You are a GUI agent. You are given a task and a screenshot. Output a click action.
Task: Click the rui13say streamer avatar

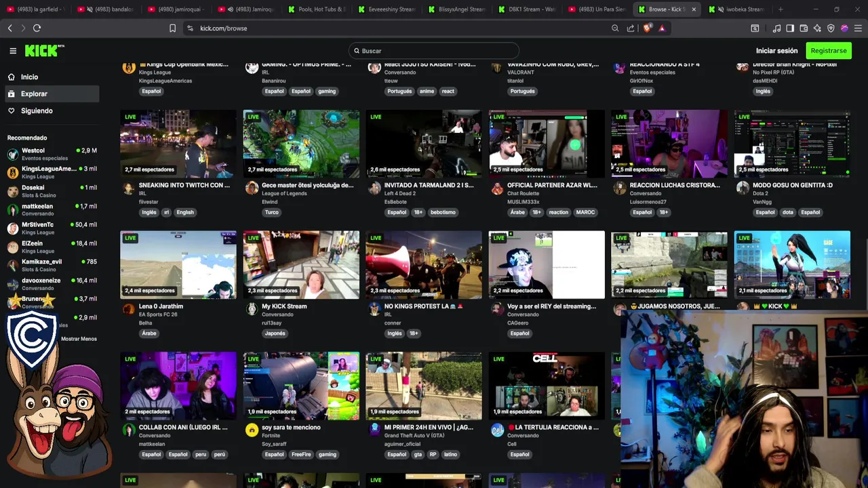pyautogui.click(x=252, y=310)
